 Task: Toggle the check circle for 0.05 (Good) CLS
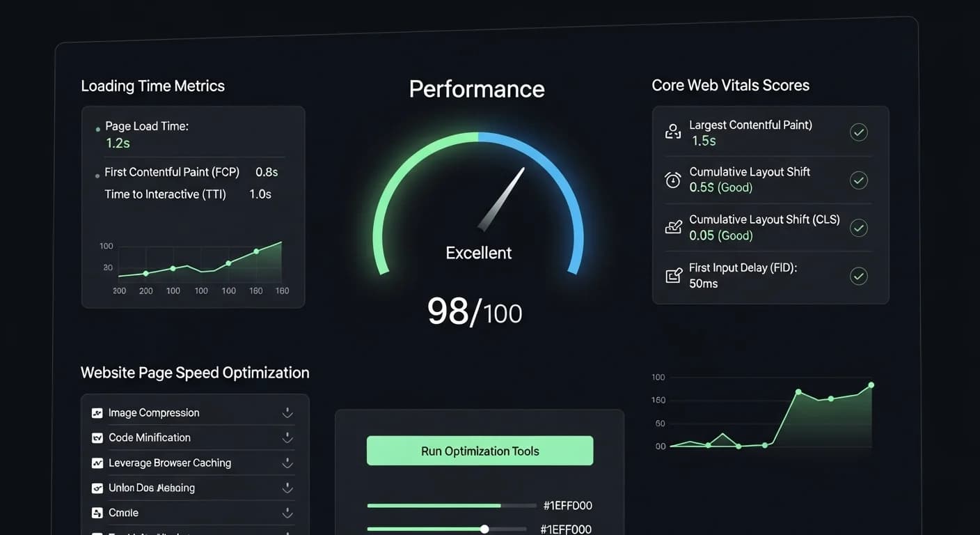tap(859, 228)
